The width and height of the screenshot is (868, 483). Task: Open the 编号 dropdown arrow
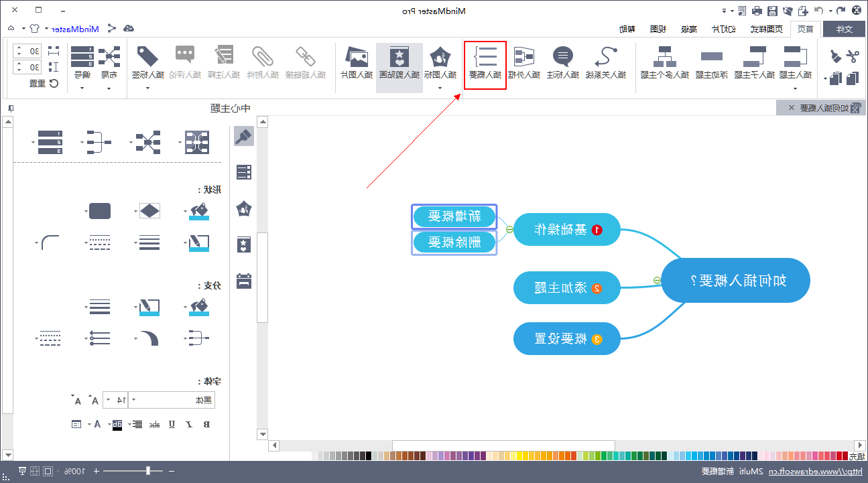coord(82,88)
